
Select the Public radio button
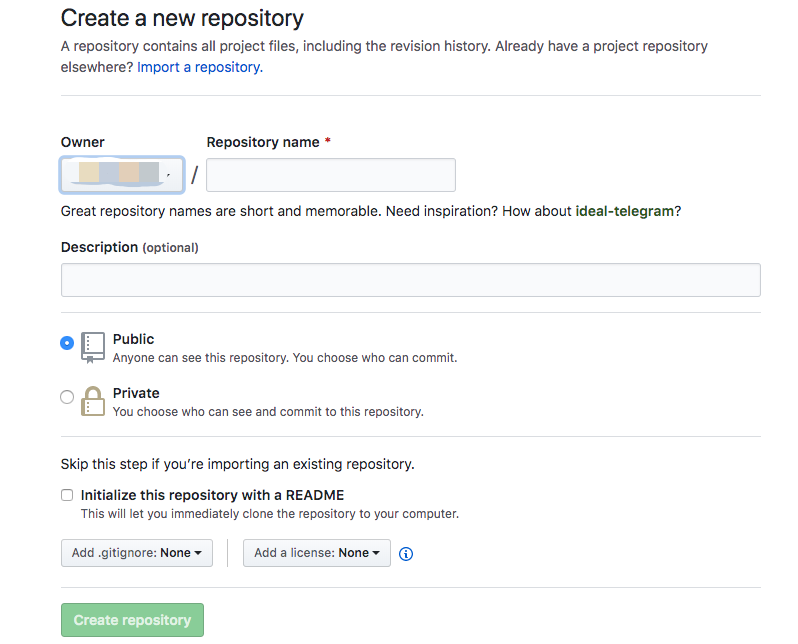[x=67, y=343]
